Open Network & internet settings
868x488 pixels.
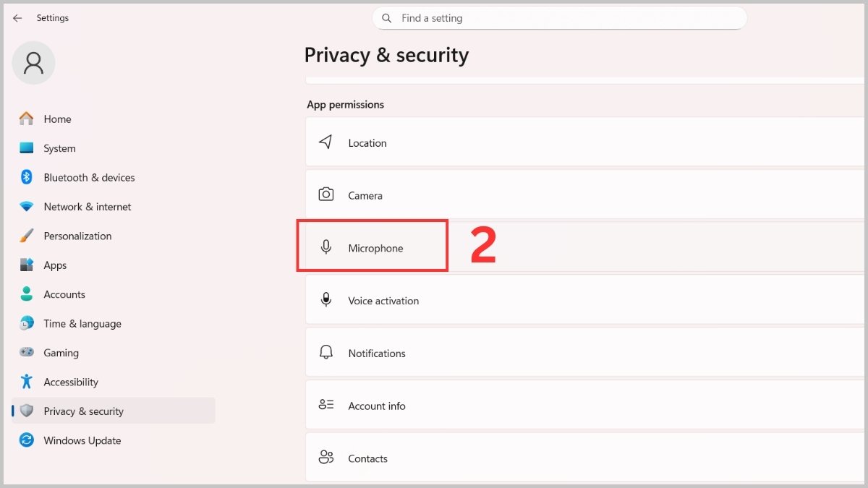[x=87, y=207]
